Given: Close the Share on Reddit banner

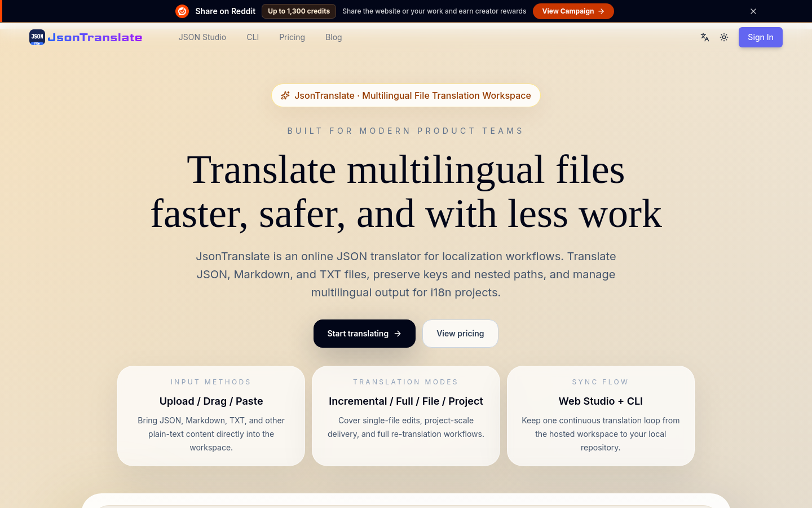Looking at the screenshot, I should click(x=753, y=11).
